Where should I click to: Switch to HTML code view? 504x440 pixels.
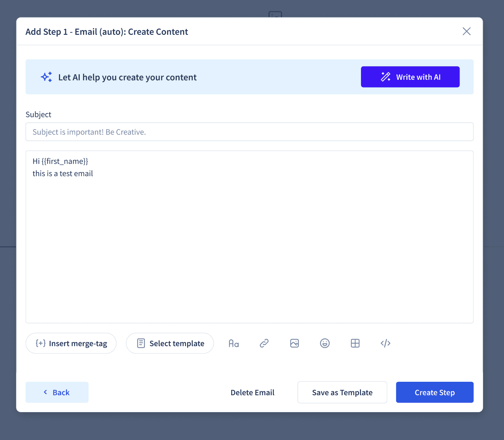pos(386,343)
